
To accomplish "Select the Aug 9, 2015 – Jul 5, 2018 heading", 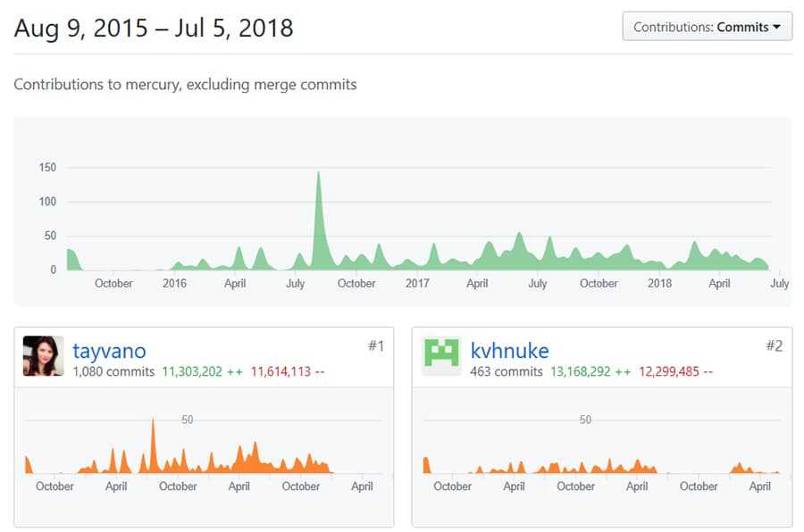I will 152,28.
